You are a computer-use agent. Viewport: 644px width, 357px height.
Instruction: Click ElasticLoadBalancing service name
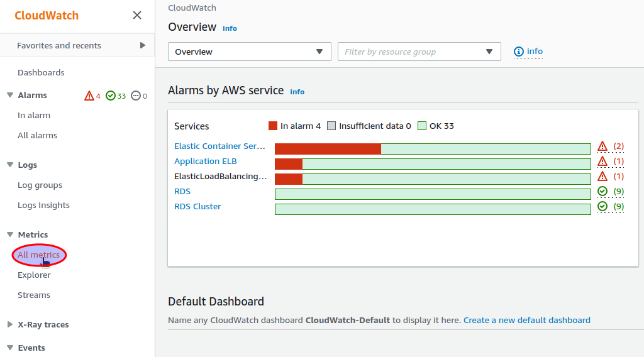[220, 177]
